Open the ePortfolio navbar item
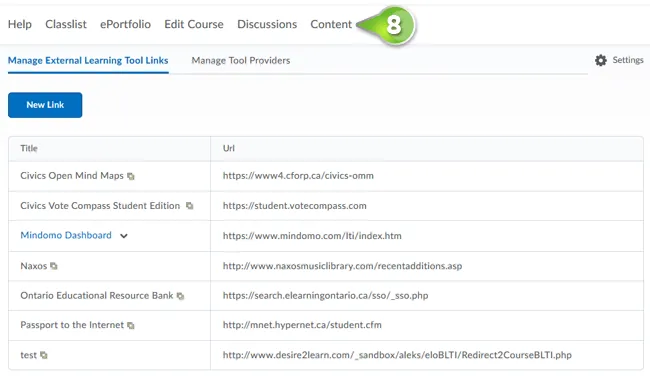The width and height of the screenshot is (650, 381). pyautogui.click(x=125, y=24)
